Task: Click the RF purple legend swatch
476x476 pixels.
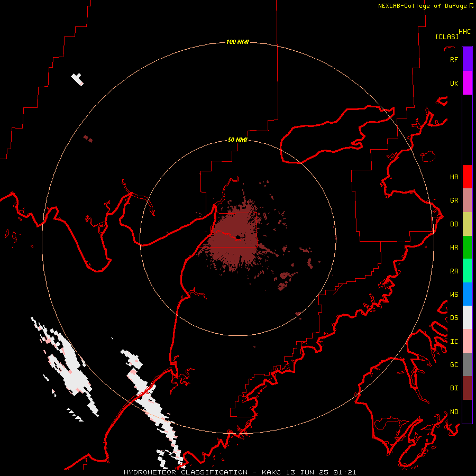Action: 467,59
